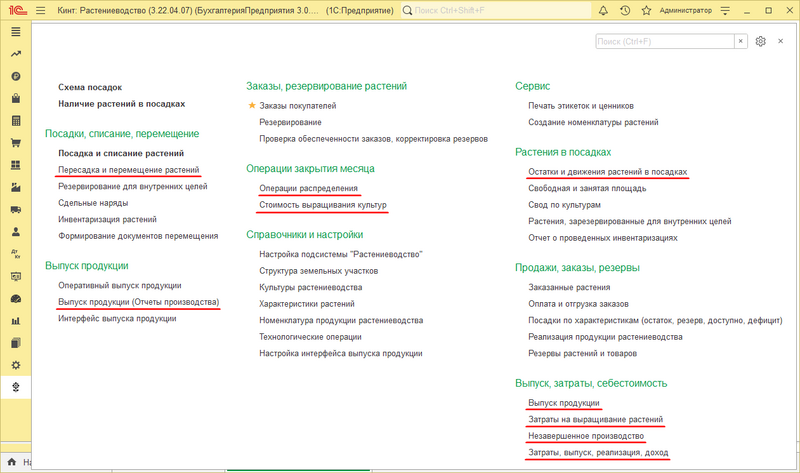Open the shopping bag section in sidebar
800x473 pixels.
[16, 98]
